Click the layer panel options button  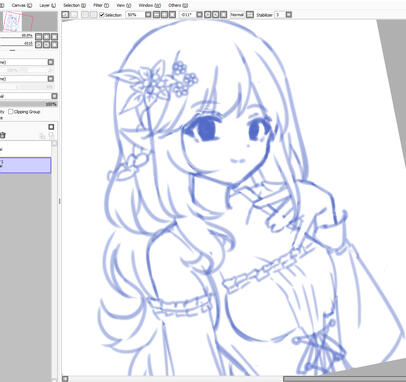51,127
